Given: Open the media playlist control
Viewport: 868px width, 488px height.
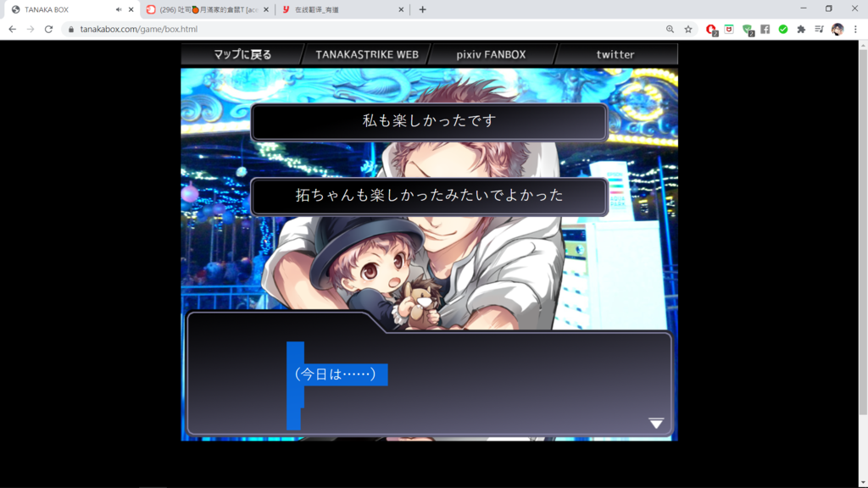Looking at the screenshot, I should pyautogui.click(x=820, y=30).
